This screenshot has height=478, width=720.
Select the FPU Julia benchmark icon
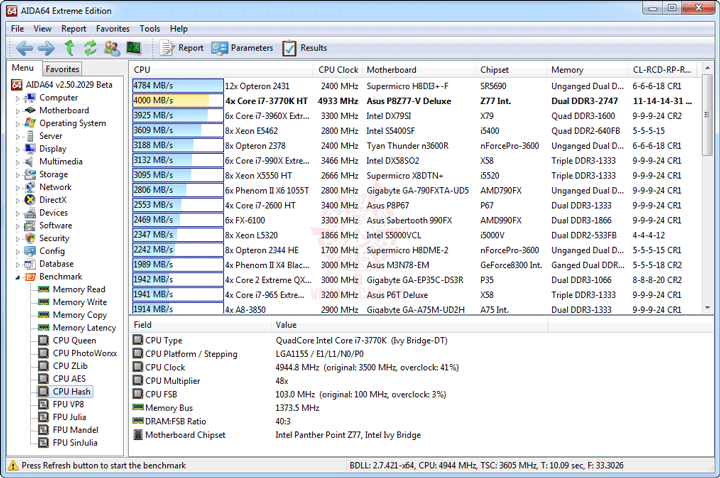click(x=44, y=417)
